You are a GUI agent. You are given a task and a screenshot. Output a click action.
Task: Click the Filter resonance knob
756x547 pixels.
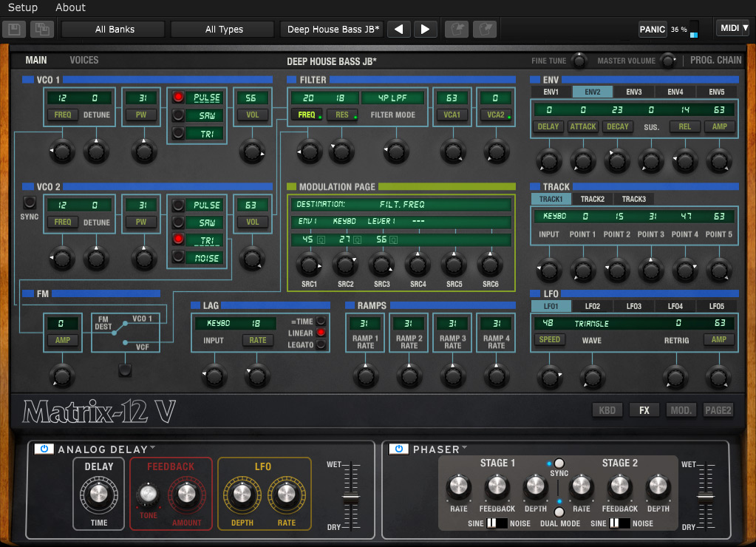point(341,152)
